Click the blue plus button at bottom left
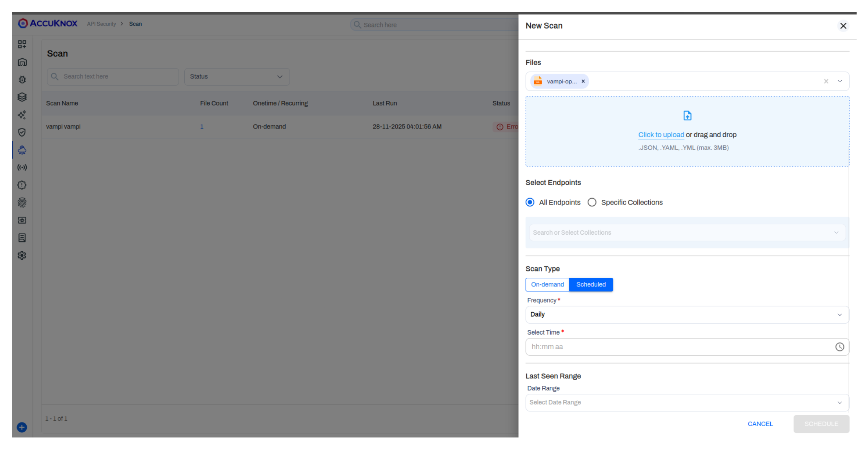868x449 pixels. tap(22, 427)
